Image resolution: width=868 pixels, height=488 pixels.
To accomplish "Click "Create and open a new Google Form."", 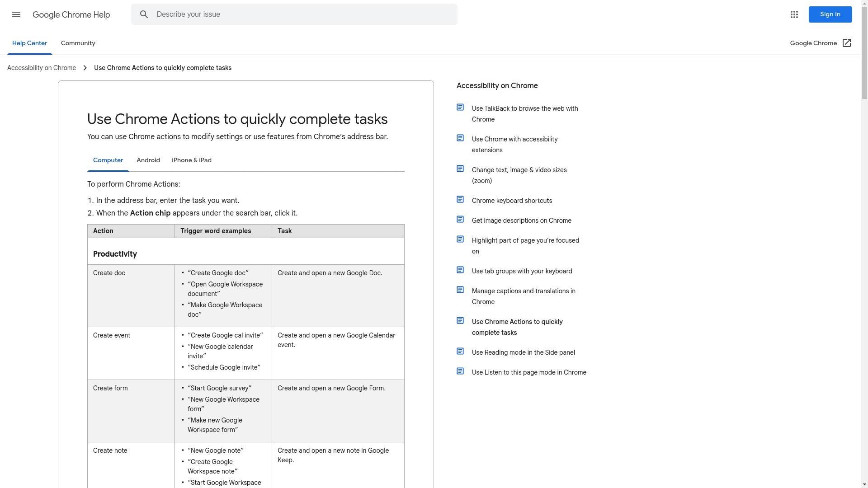I will pyautogui.click(x=331, y=388).
